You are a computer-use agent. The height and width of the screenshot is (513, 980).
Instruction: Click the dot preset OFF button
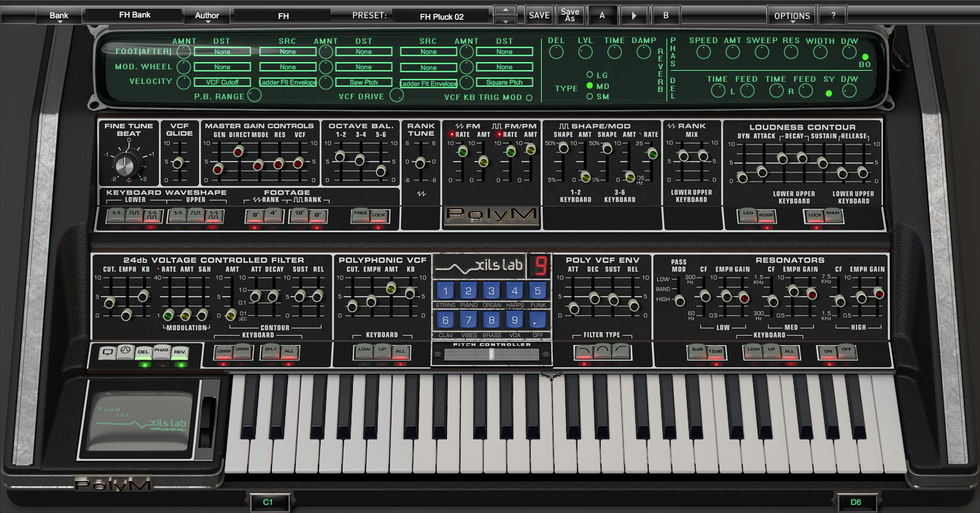coord(537,320)
